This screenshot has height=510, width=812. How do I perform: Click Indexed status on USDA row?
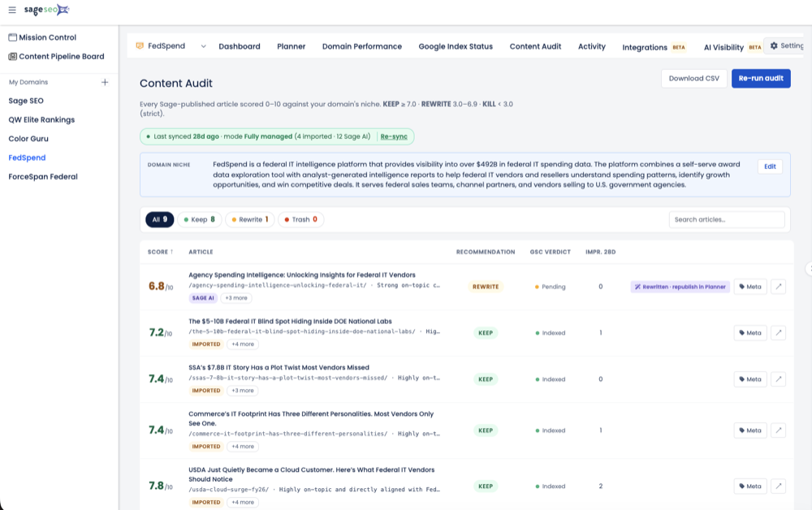coord(551,486)
